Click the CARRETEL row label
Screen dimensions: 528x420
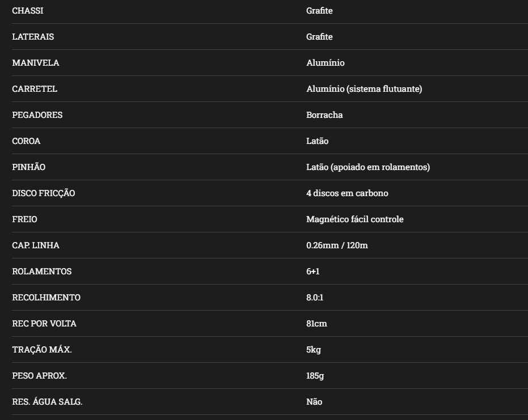pyautogui.click(x=35, y=89)
